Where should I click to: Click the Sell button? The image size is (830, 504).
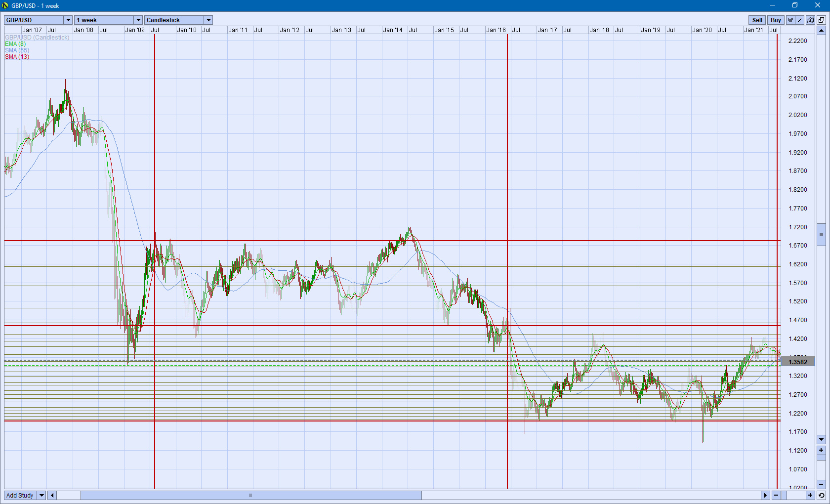tap(757, 20)
